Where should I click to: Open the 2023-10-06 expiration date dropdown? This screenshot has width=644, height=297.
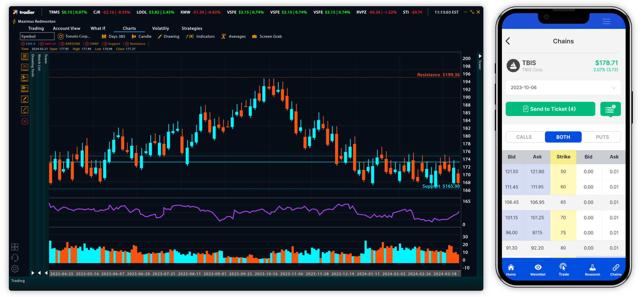click(x=563, y=88)
